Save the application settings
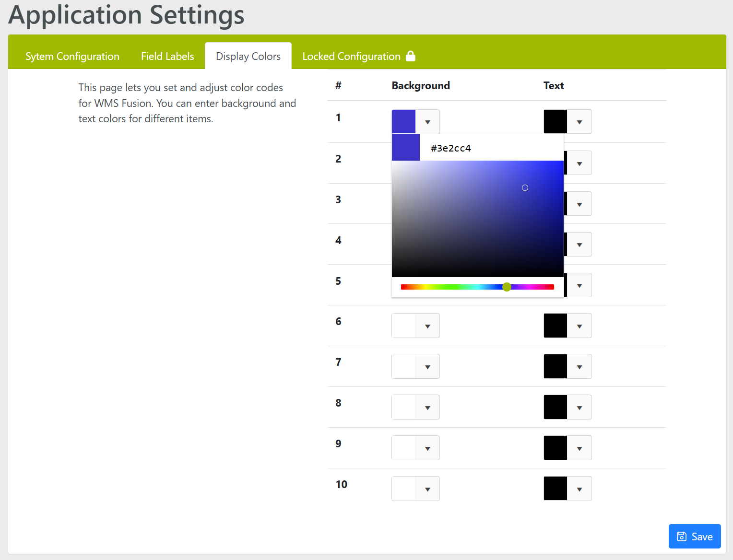This screenshot has height=560, width=733. 695,537
